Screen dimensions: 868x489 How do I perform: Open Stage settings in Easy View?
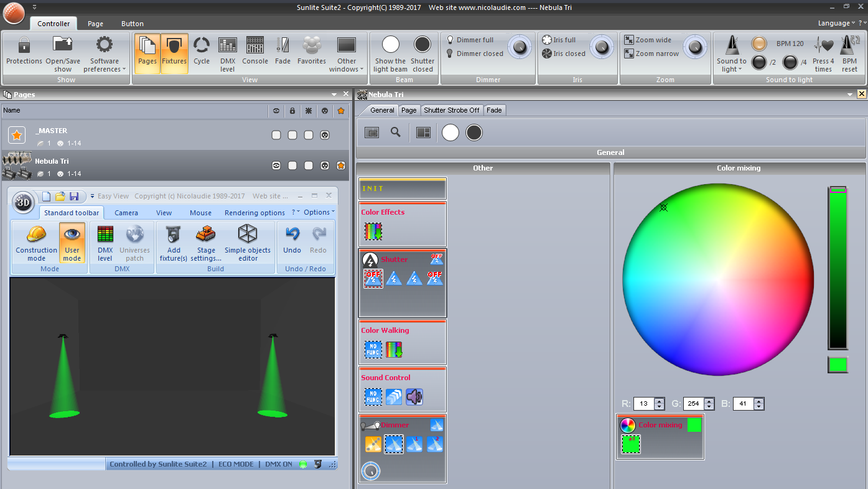pyautogui.click(x=206, y=243)
